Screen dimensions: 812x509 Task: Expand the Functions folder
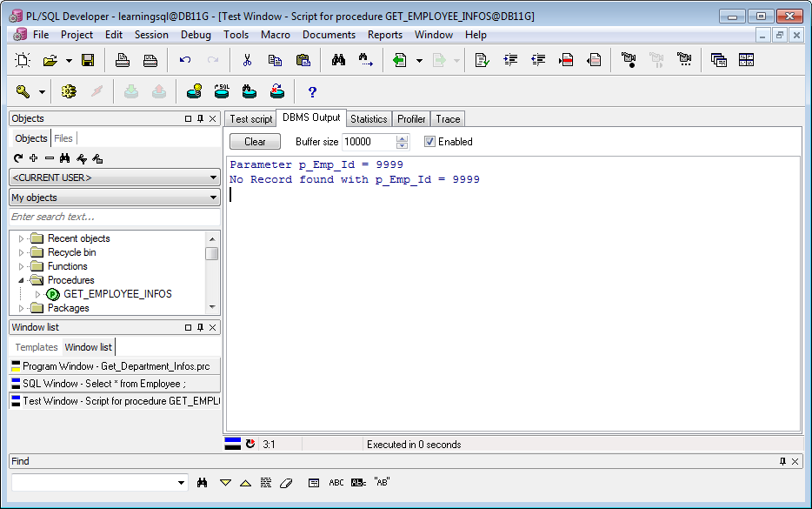coord(21,267)
